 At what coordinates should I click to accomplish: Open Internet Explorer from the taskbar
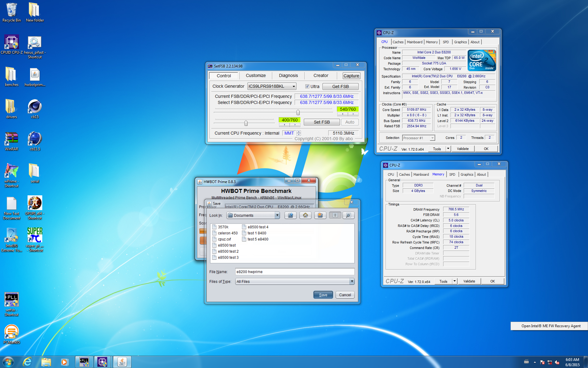click(x=27, y=362)
